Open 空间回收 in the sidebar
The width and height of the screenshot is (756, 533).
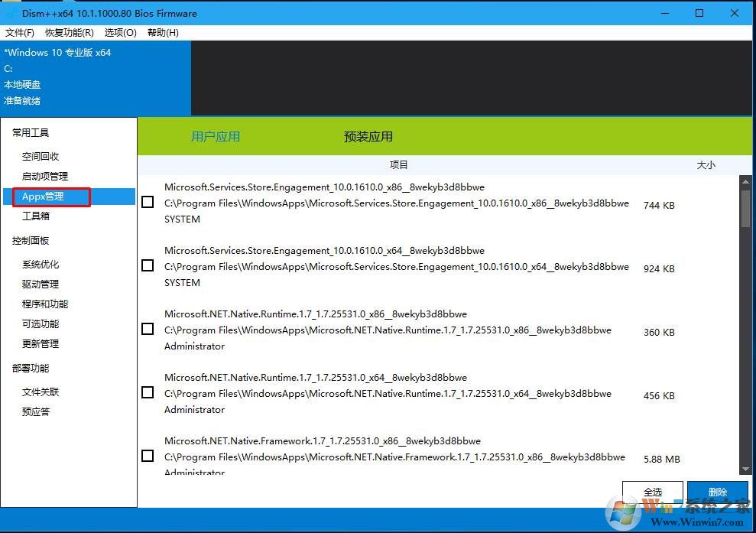[x=41, y=156]
